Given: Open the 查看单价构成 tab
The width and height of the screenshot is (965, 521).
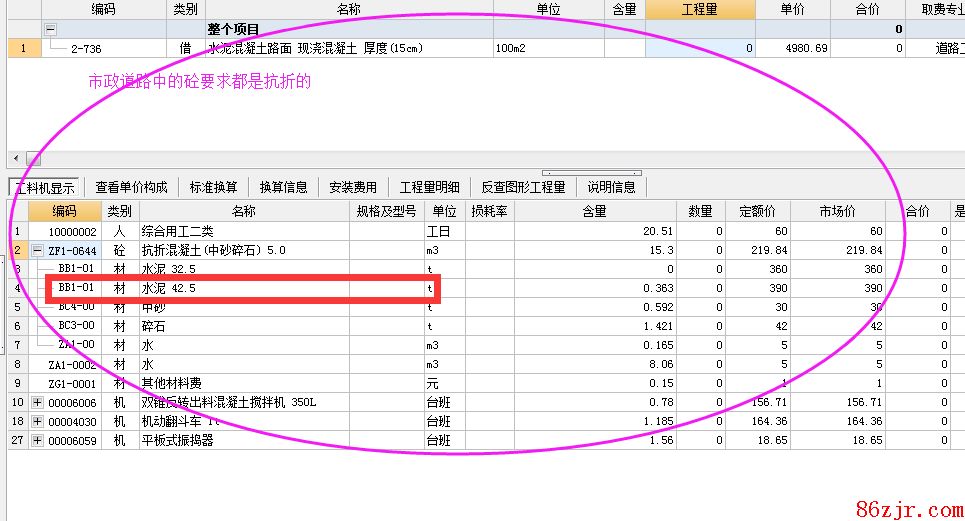Looking at the screenshot, I should 131,187.
